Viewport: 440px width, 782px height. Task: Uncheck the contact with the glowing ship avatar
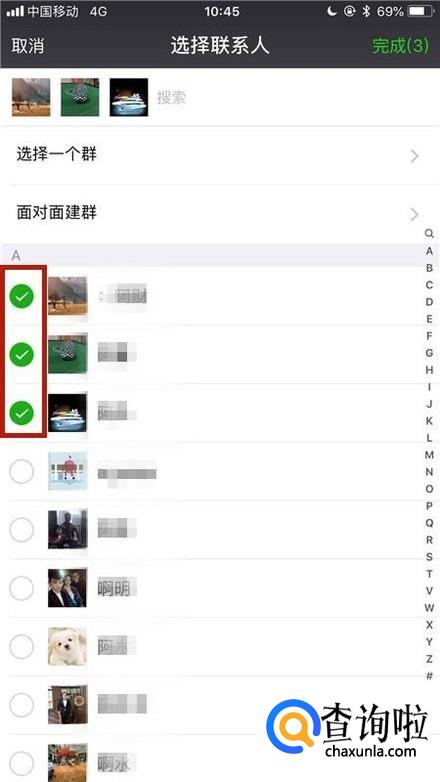[x=21, y=413]
